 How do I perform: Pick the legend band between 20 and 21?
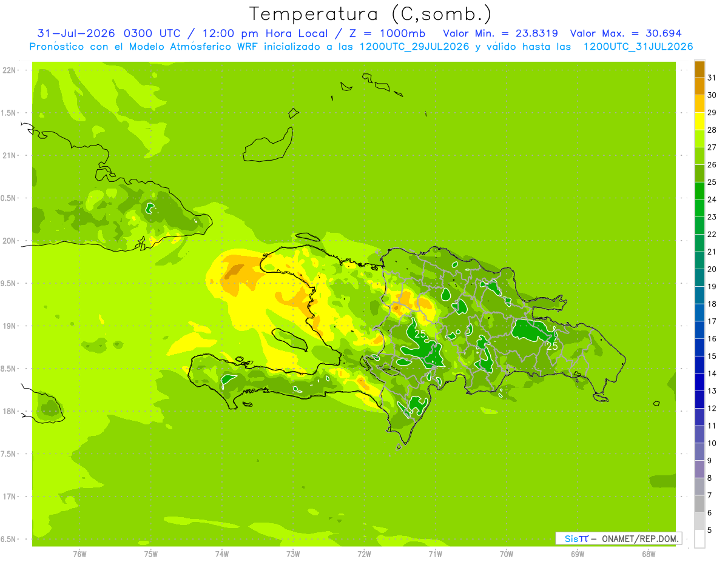(x=699, y=261)
